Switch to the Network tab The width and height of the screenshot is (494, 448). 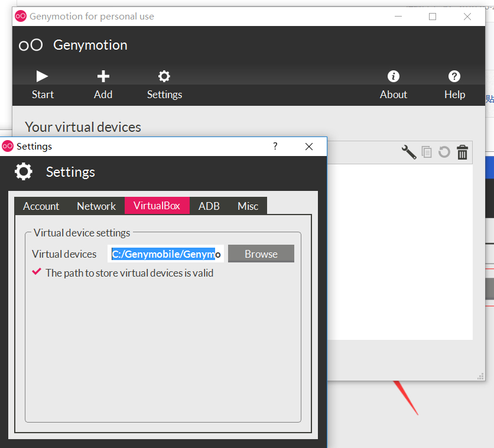[96, 206]
